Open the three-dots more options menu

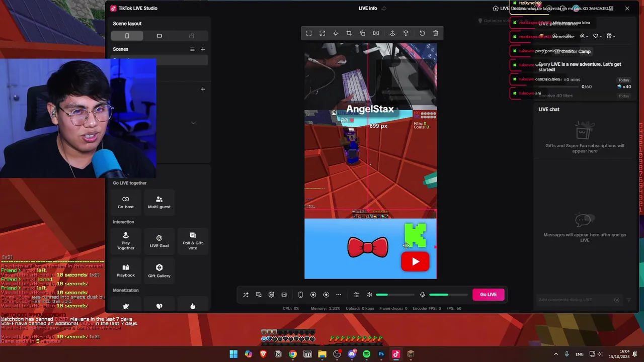[x=339, y=295]
